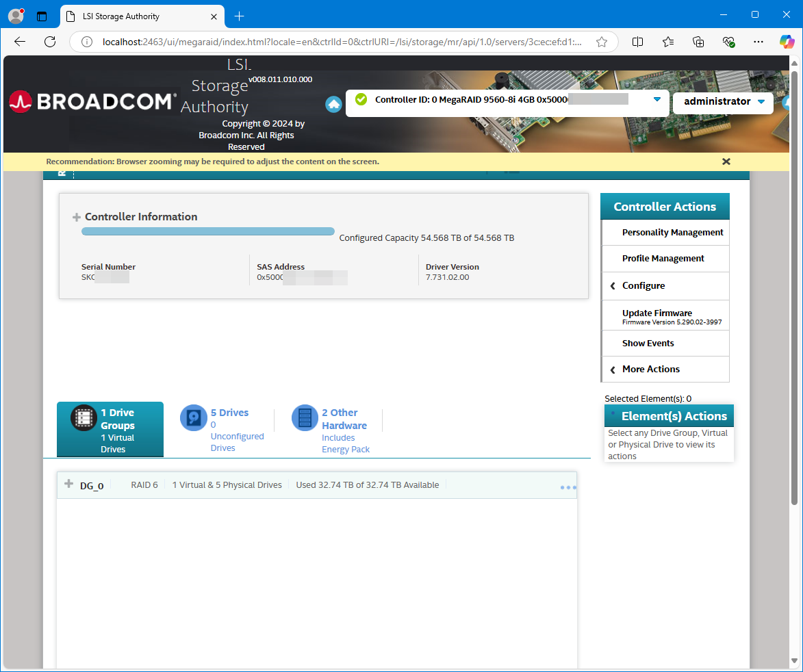Open the browser Settings and more menu
Screen dimensions: 803x672
click(x=759, y=42)
